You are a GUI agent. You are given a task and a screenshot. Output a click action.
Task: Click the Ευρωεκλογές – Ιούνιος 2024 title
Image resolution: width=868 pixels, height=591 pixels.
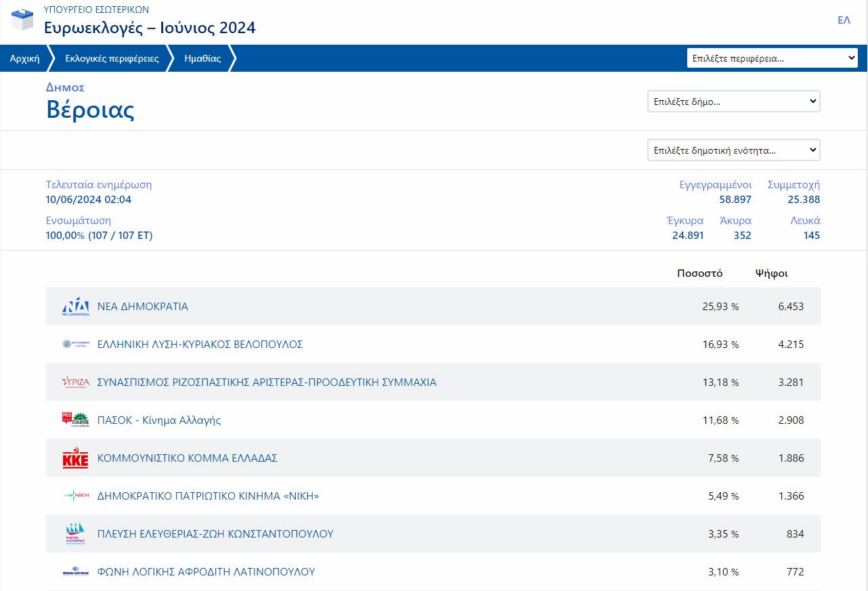tap(150, 28)
